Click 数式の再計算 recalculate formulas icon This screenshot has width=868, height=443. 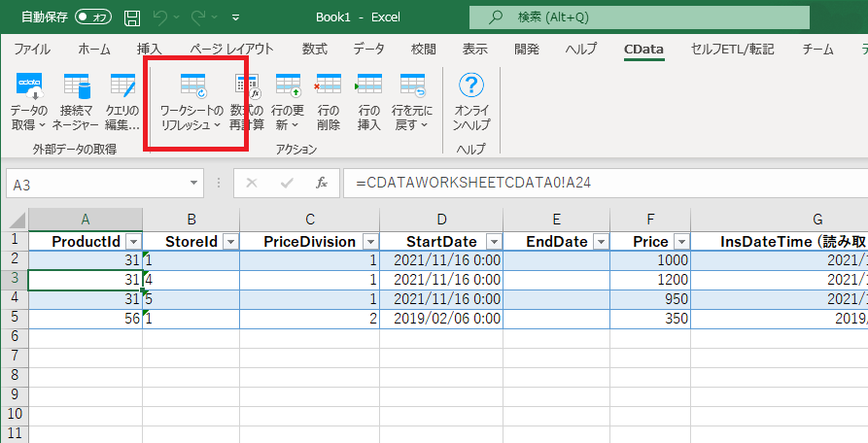point(247,86)
